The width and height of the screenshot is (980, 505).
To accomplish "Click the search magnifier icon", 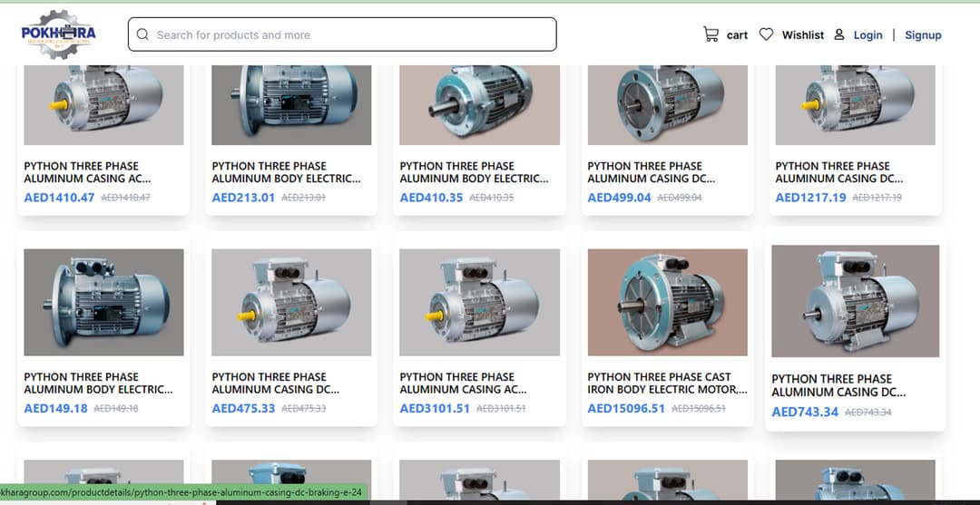I will click(142, 35).
